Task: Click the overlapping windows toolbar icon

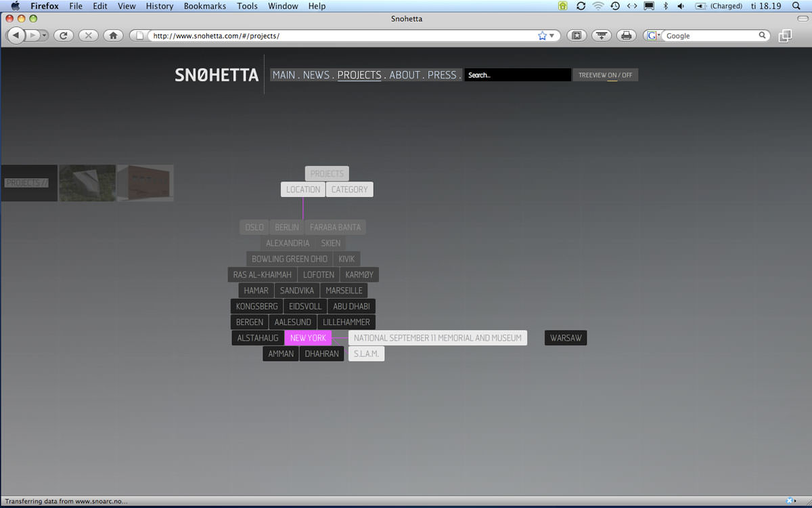Action: point(785,36)
